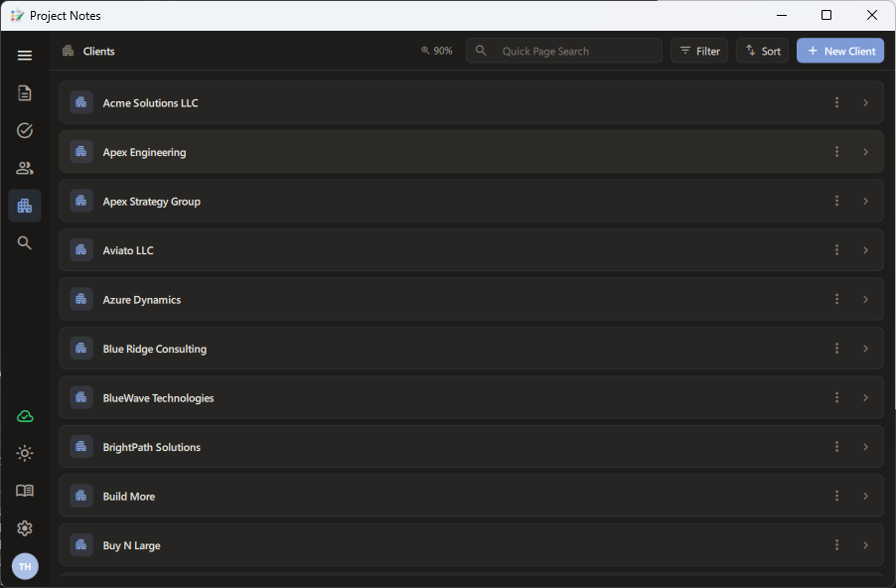
Task: Open the global search icon in sidebar
Action: click(x=25, y=243)
